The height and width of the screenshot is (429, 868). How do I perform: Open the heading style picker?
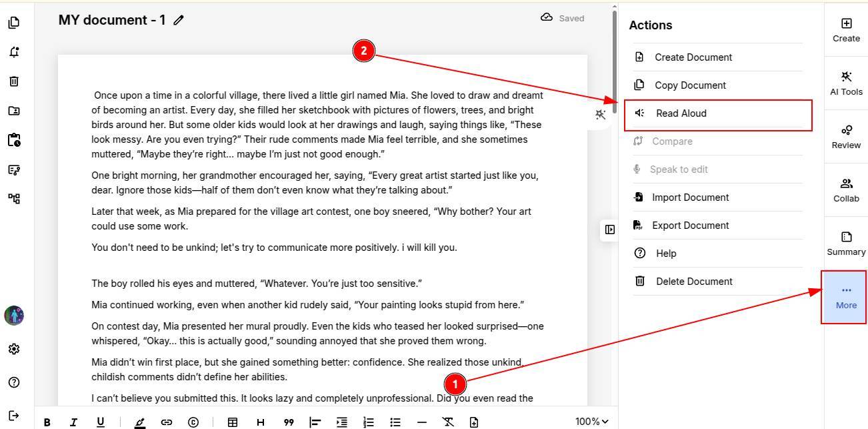pyautogui.click(x=261, y=422)
